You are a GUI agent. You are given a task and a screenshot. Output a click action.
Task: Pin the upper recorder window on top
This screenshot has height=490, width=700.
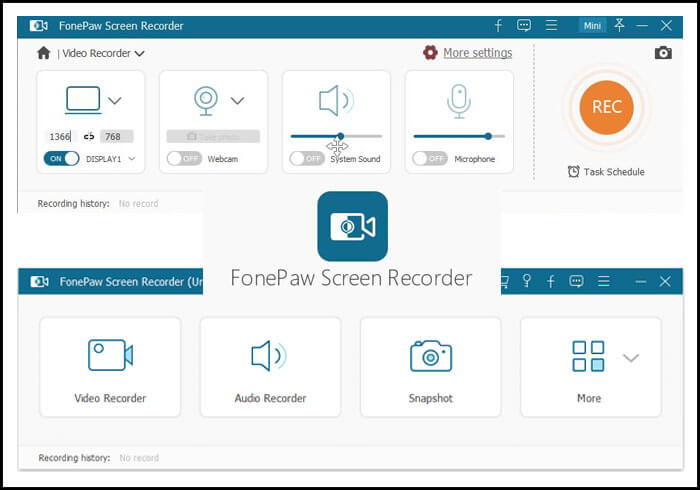pyautogui.click(x=619, y=25)
